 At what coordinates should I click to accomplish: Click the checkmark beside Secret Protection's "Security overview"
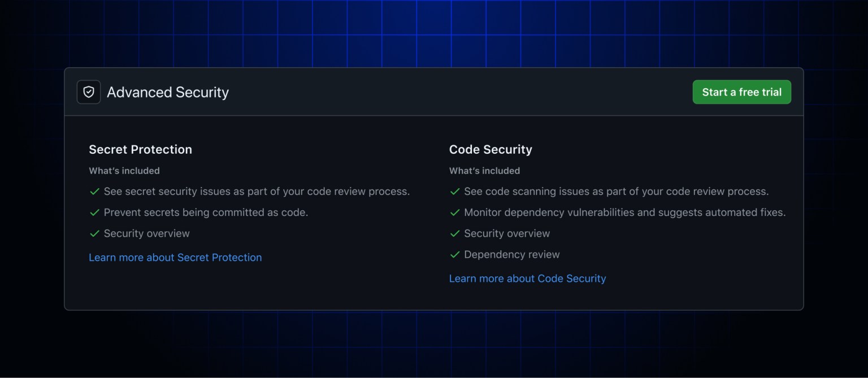94,233
